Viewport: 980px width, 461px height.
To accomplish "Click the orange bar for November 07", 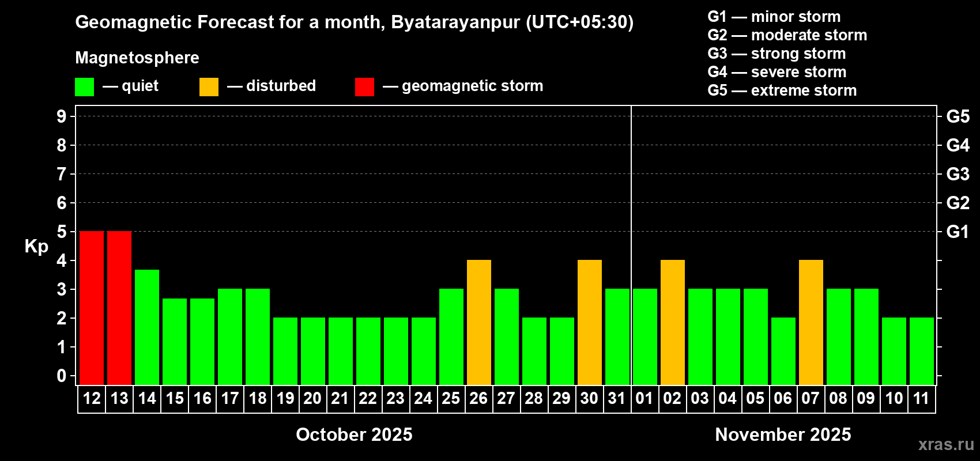I will (811, 322).
